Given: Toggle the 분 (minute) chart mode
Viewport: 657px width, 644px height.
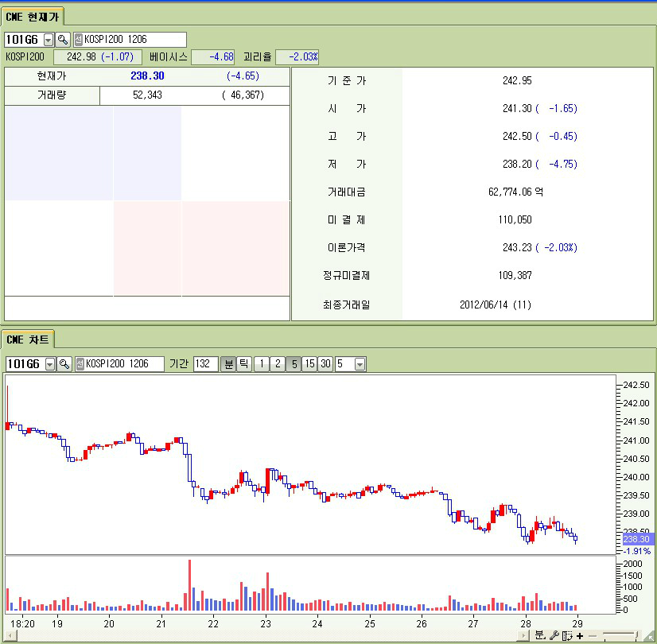Looking at the screenshot, I should 228,364.
